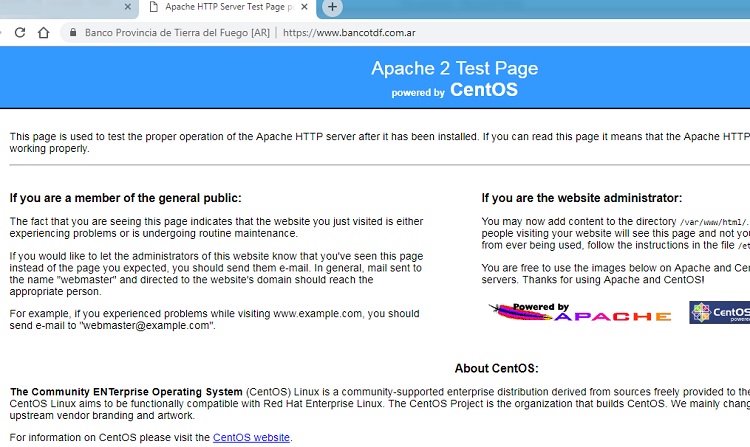Click the CentOS text in blue banner
Image resolution: width=750 pixels, height=447 pixels.
[484, 90]
